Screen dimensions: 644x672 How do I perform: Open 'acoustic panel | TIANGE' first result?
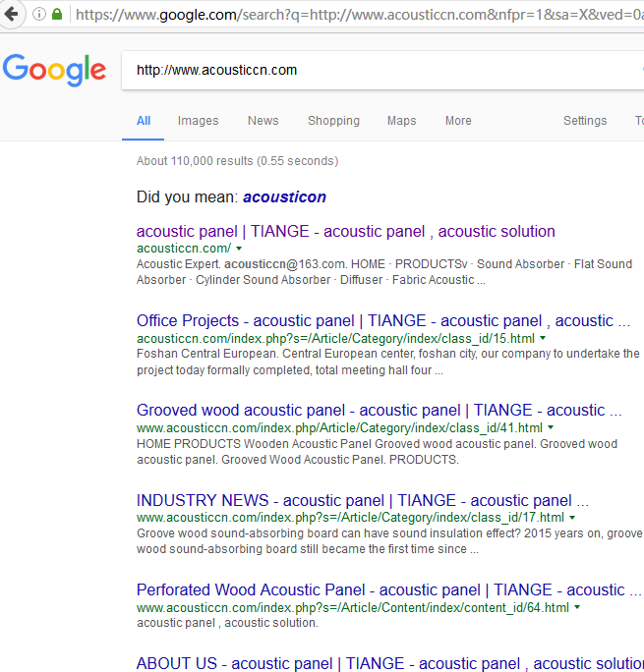345,232
